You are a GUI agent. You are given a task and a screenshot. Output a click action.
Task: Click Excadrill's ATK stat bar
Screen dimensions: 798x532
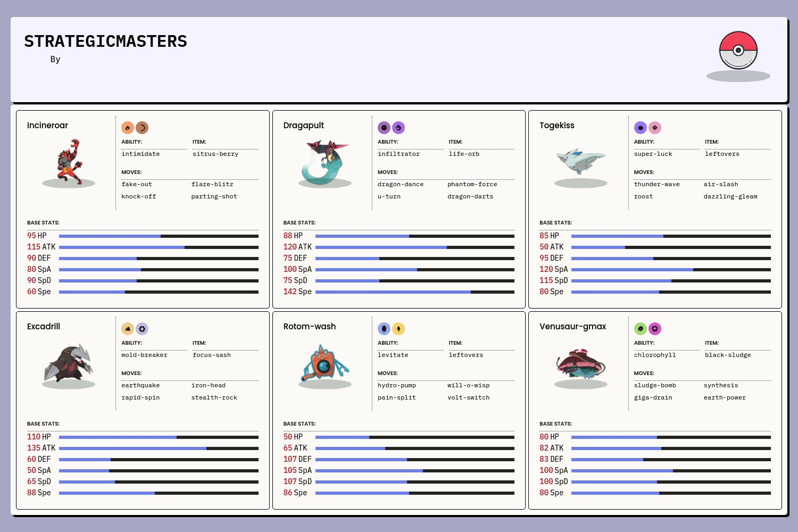click(159, 448)
